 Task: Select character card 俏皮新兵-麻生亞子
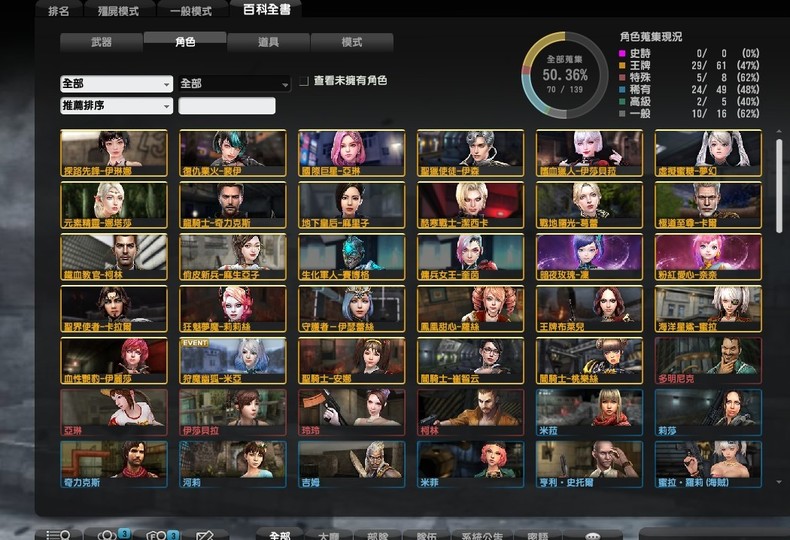pyautogui.click(x=233, y=257)
